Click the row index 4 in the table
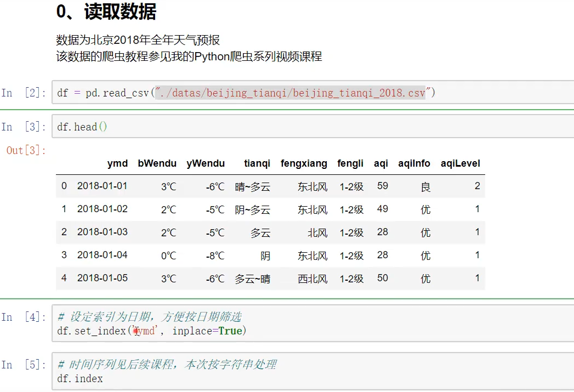 point(64,278)
